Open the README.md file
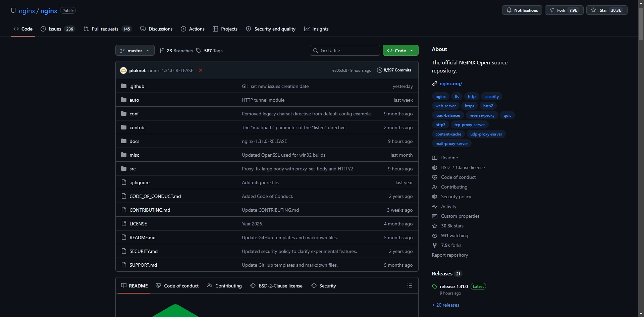 (x=143, y=237)
